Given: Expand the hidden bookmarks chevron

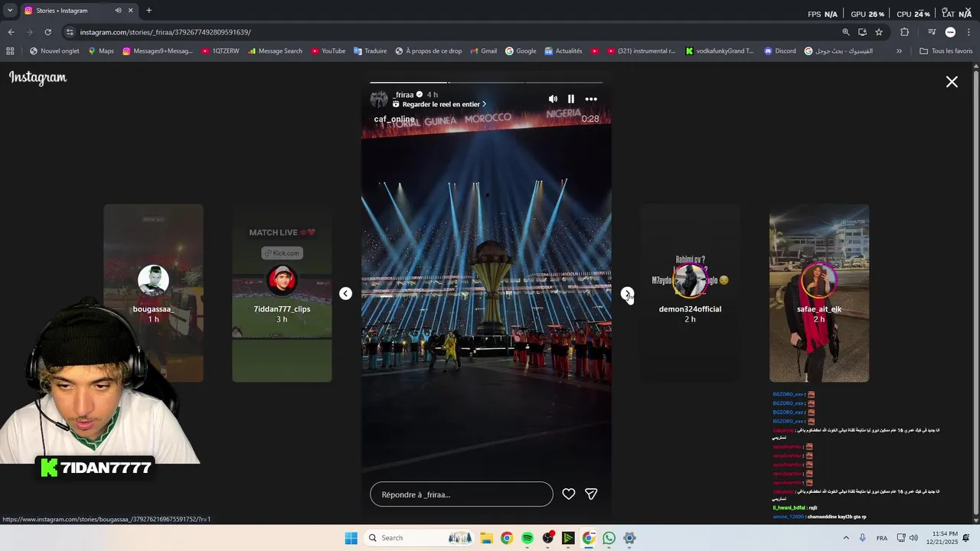Looking at the screenshot, I should (x=899, y=51).
